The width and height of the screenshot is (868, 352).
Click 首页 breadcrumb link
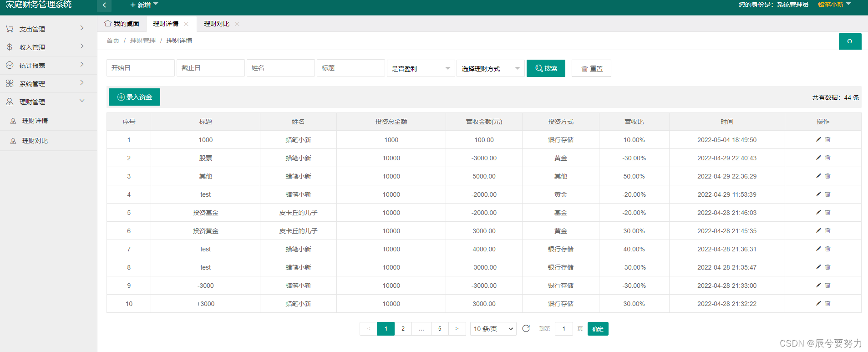pos(113,41)
